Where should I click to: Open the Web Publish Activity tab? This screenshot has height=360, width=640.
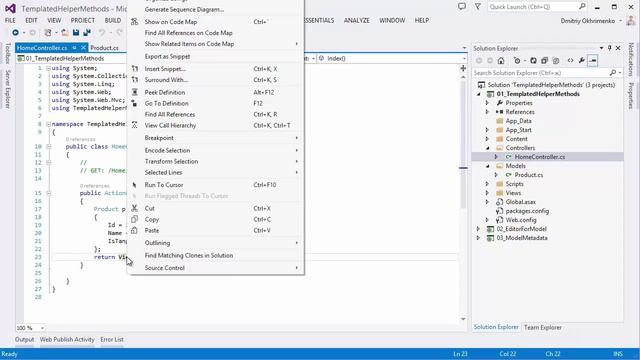67,340
